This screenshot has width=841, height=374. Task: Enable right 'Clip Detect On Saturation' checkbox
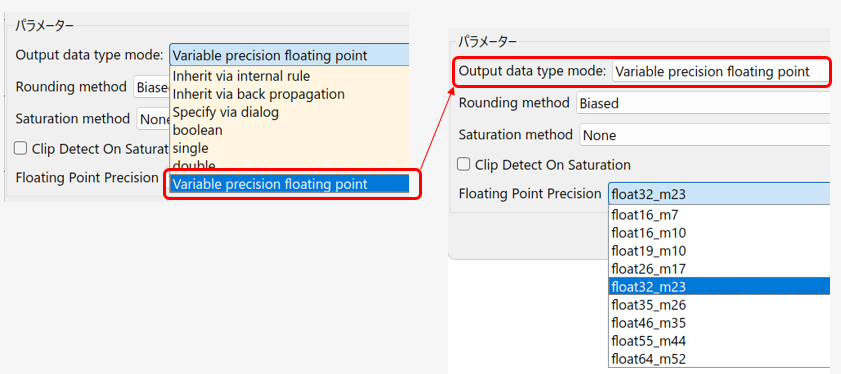click(463, 164)
